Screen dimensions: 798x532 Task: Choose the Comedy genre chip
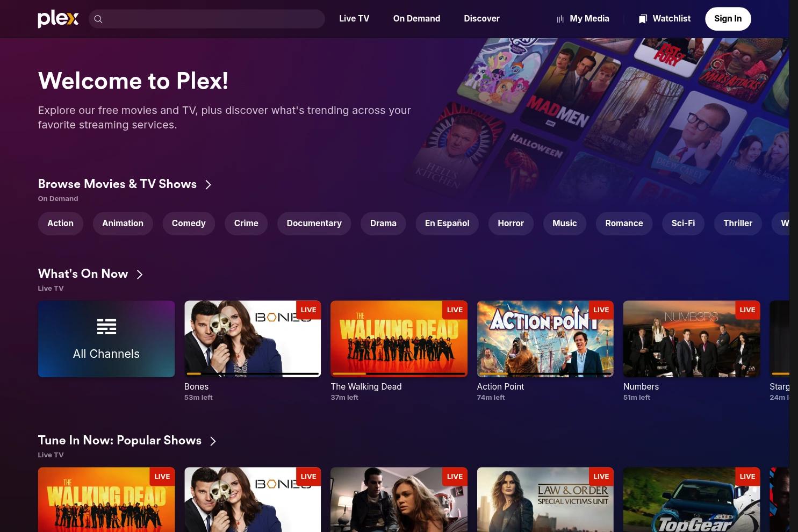189,224
